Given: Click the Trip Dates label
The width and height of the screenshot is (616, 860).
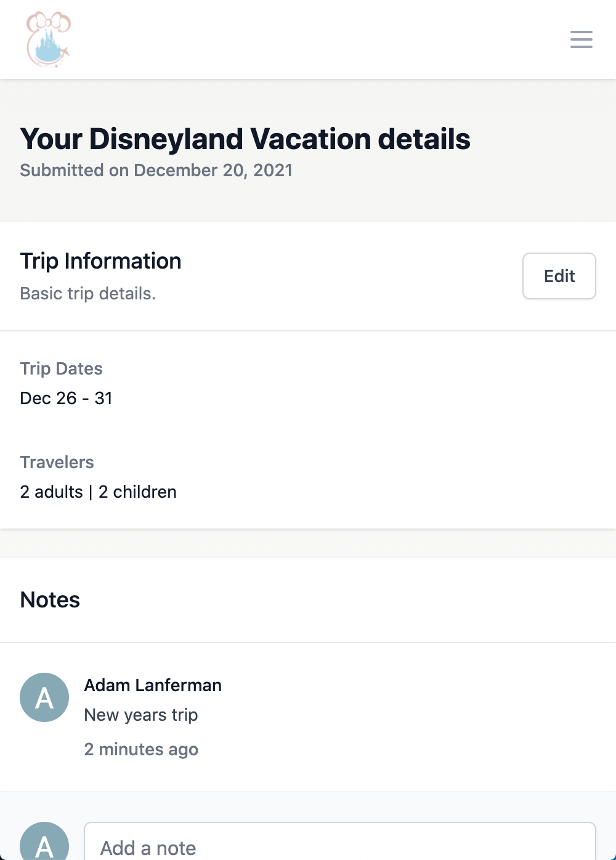Looking at the screenshot, I should (62, 368).
